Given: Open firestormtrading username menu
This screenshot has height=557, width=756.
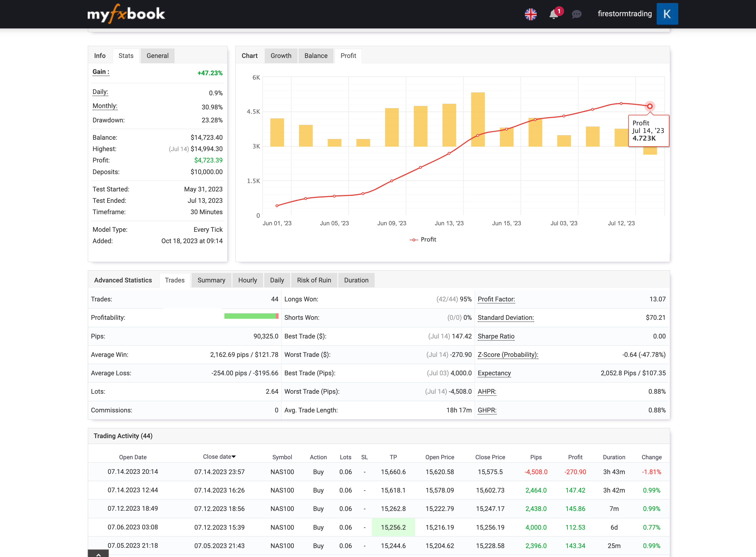Looking at the screenshot, I should pyautogui.click(x=624, y=14).
